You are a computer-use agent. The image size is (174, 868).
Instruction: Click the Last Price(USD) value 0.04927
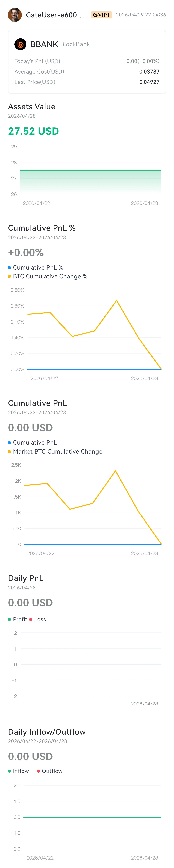pyautogui.click(x=149, y=82)
